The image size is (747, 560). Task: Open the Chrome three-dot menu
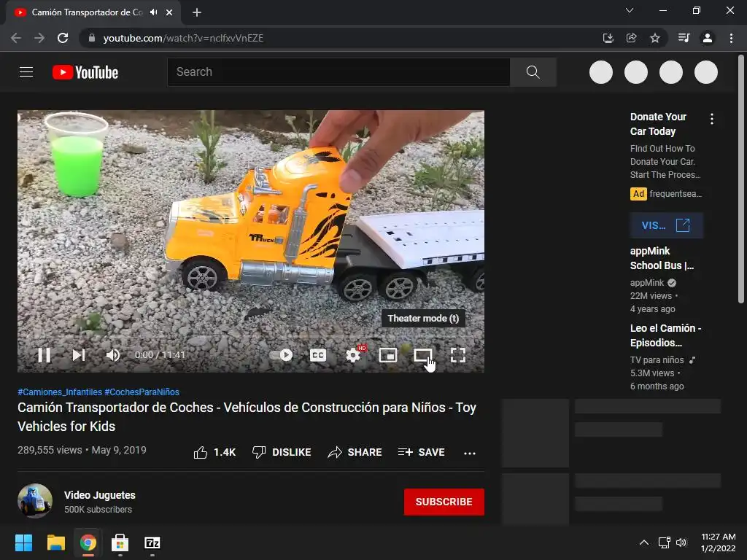pyautogui.click(x=731, y=38)
